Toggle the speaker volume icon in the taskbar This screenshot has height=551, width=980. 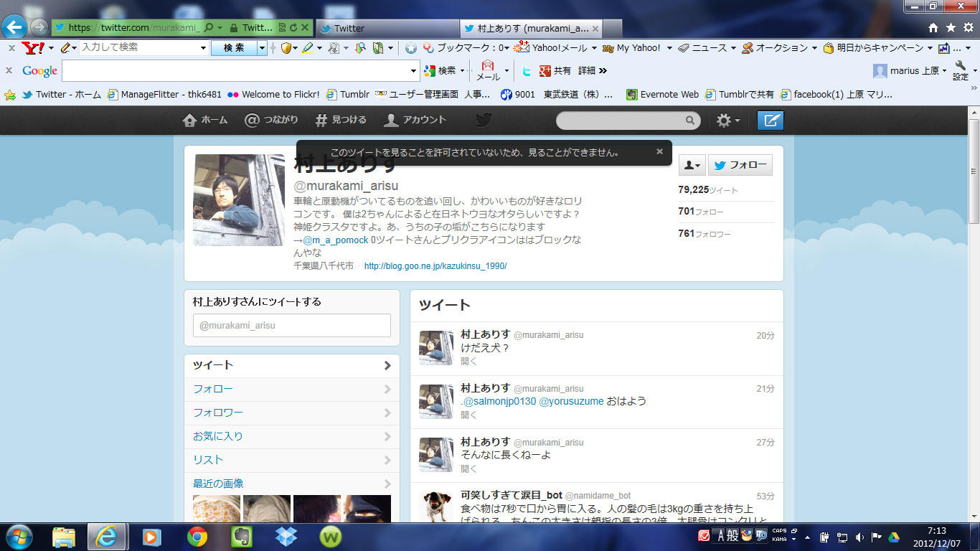858,537
